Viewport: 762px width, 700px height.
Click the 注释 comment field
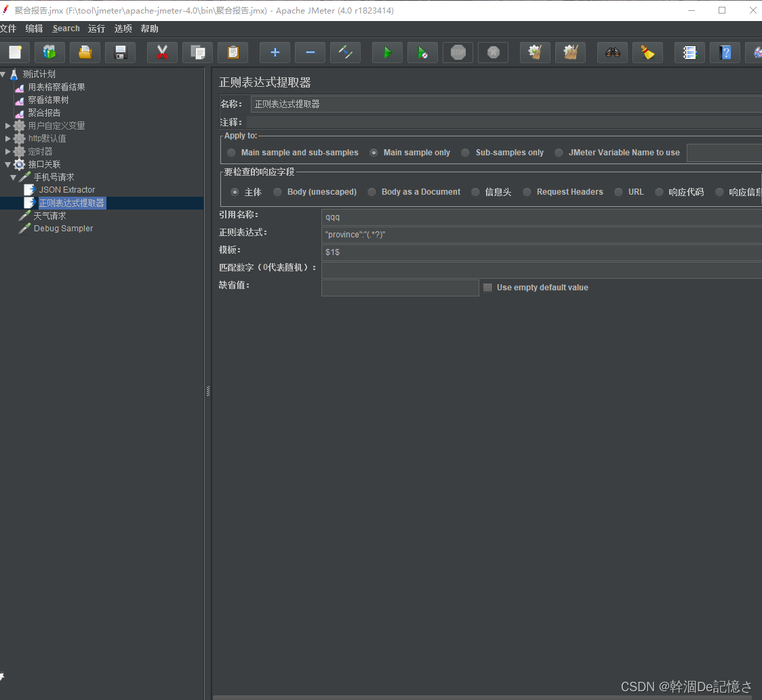pyautogui.click(x=504, y=122)
